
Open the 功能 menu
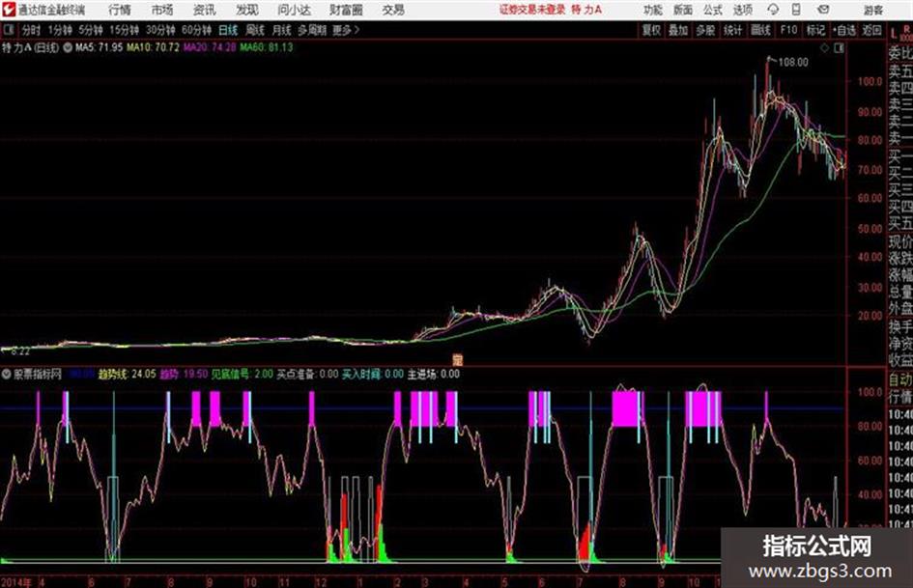[653, 10]
